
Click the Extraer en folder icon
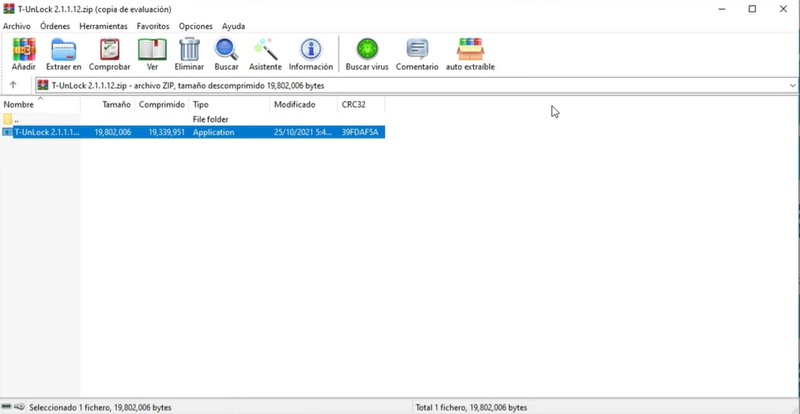click(x=64, y=50)
